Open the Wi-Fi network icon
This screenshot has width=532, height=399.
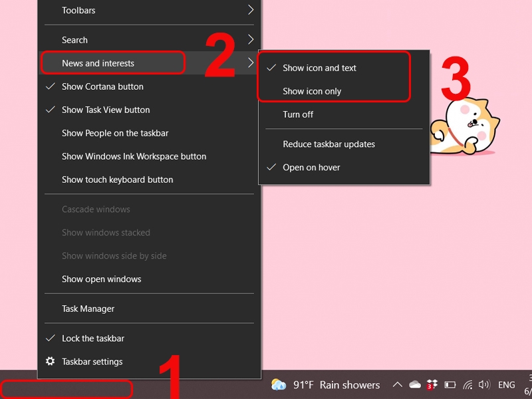click(467, 385)
